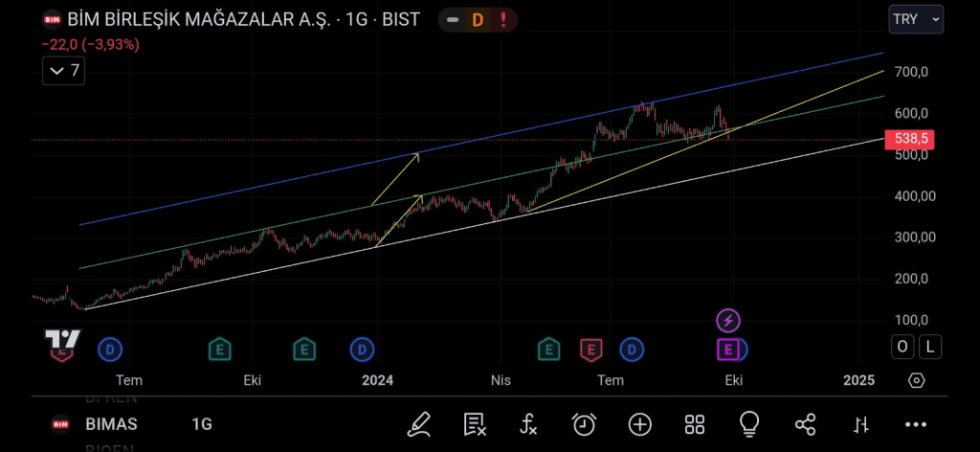980x452 pixels.
Task: Tap the 100,0 price axis label
Action: click(x=911, y=320)
